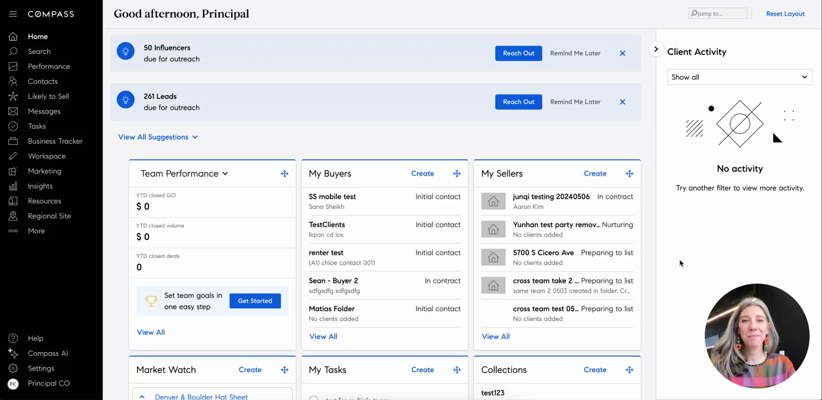
Task: Dismiss the 261 Leads suggestion
Action: 622,102
